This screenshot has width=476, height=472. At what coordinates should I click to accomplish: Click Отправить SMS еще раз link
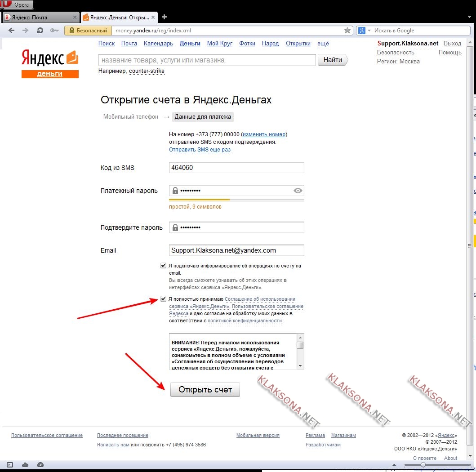point(200,150)
